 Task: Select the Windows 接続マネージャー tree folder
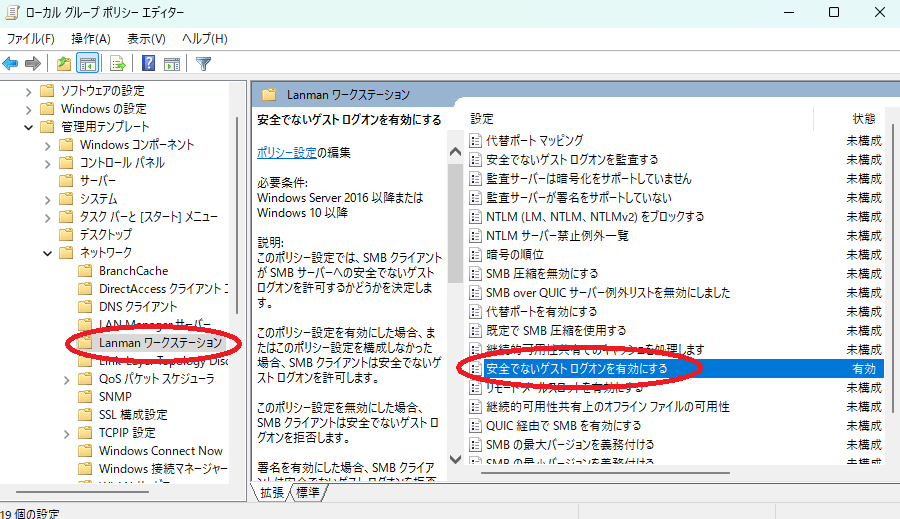[x=163, y=468]
